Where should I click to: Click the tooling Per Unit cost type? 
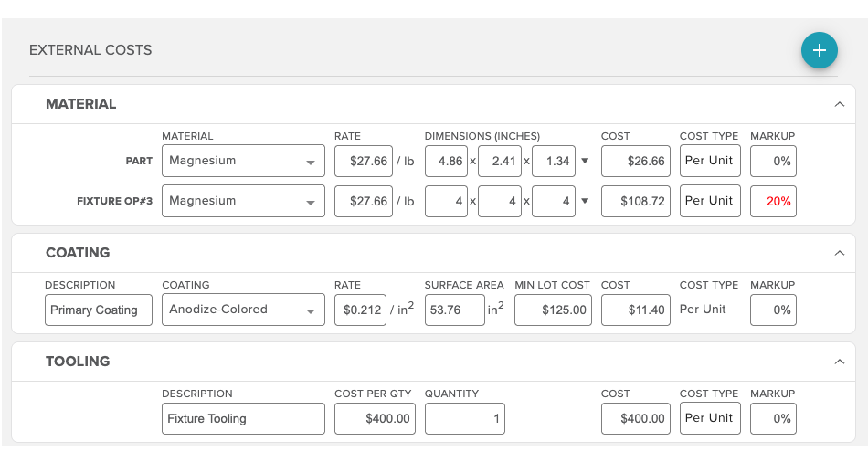(x=709, y=418)
